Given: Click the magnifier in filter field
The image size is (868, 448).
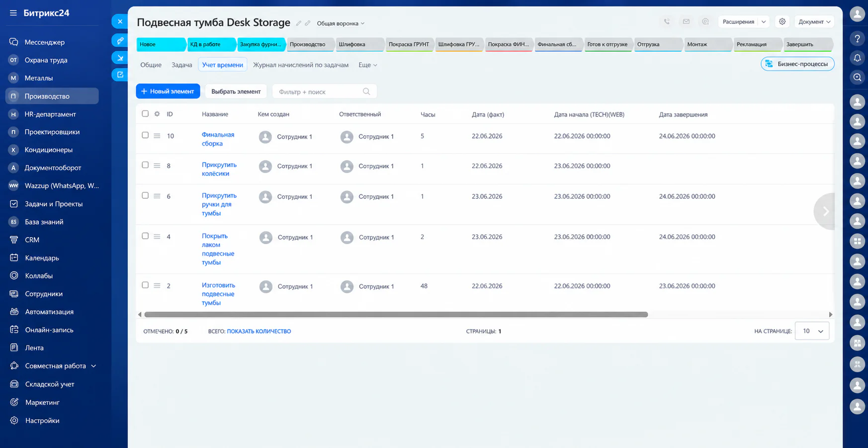Looking at the screenshot, I should (366, 91).
